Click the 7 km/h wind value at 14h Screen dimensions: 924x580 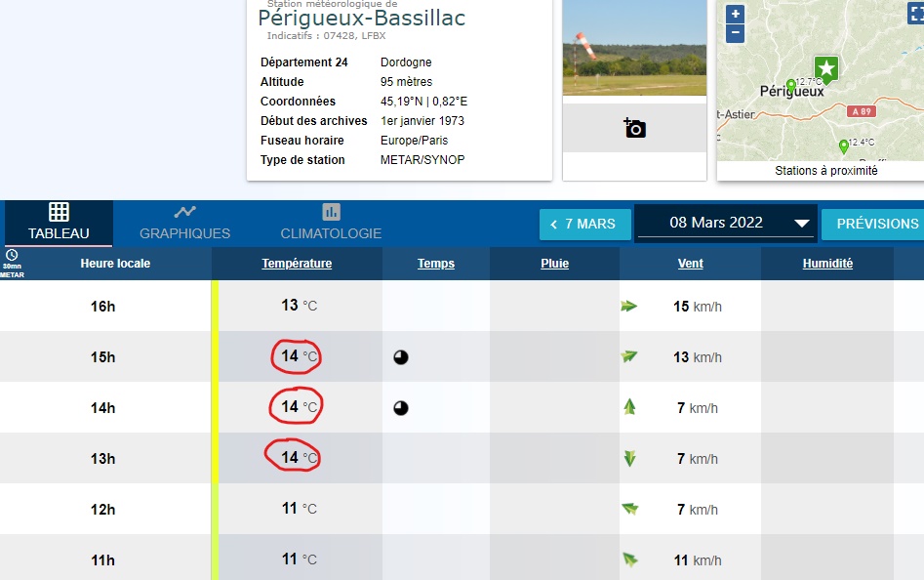[698, 408]
